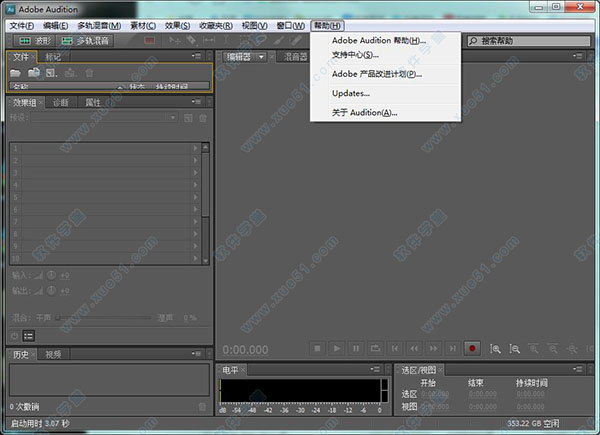
Task: Click the 0:00.000 time display
Action: coord(245,350)
